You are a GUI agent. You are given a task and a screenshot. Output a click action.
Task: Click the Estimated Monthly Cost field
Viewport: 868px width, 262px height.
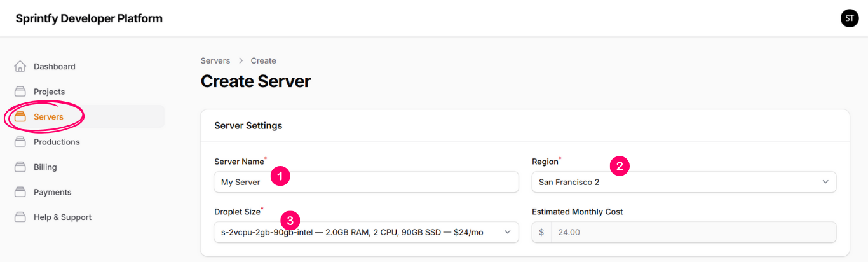693,232
